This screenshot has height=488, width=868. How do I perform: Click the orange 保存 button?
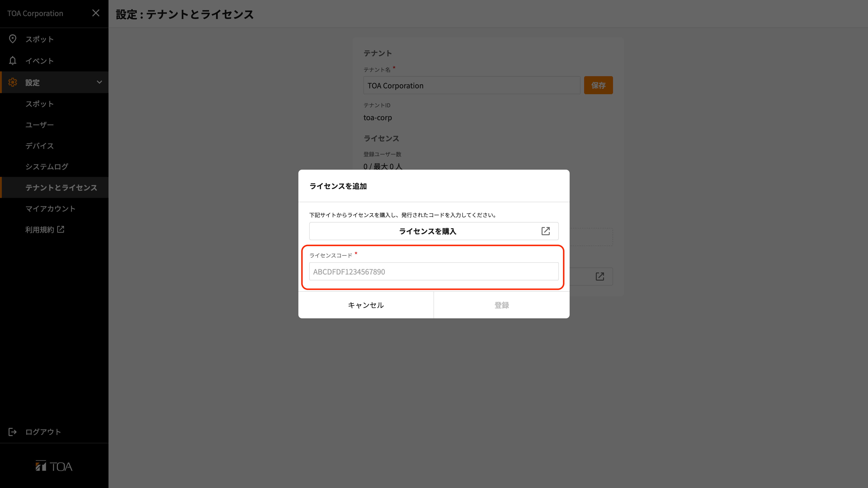click(598, 85)
